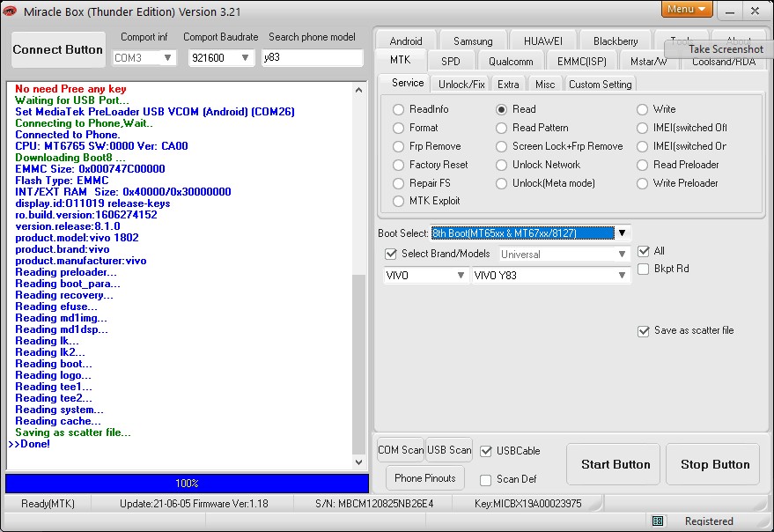Toggle the Select Brand/Models checkbox

pyautogui.click(x=391, y=254)
